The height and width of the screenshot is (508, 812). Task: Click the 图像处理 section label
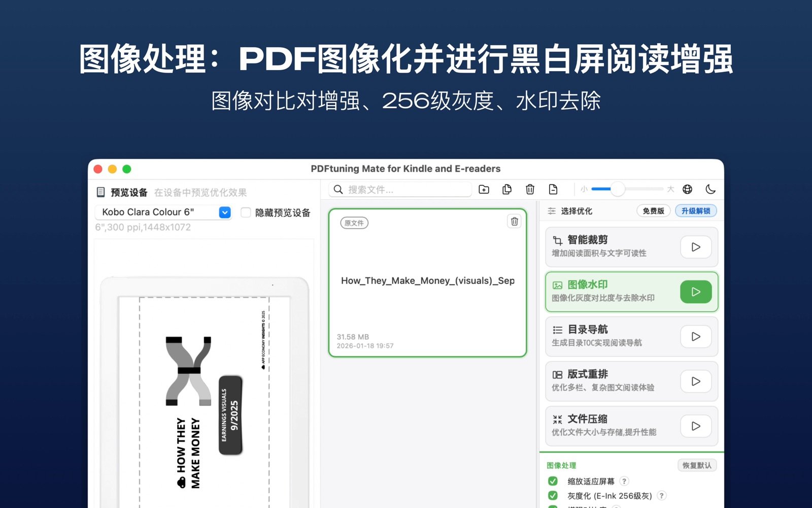[x=561, y=465]
